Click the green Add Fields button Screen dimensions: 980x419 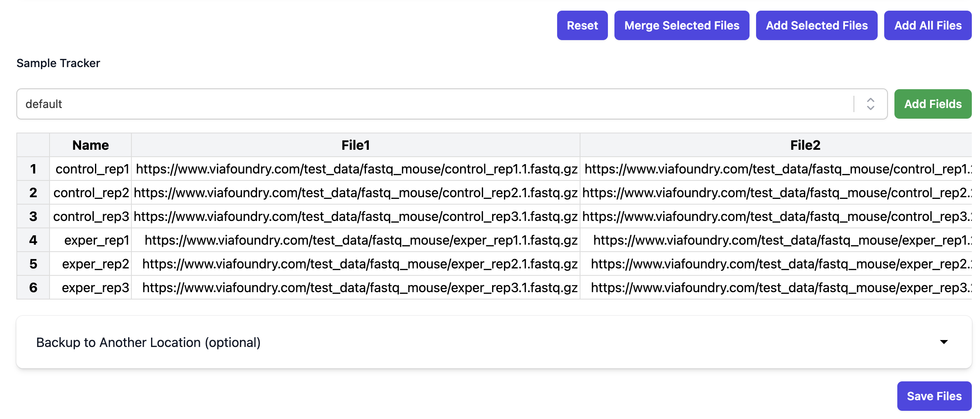click(x=933, y=104)
